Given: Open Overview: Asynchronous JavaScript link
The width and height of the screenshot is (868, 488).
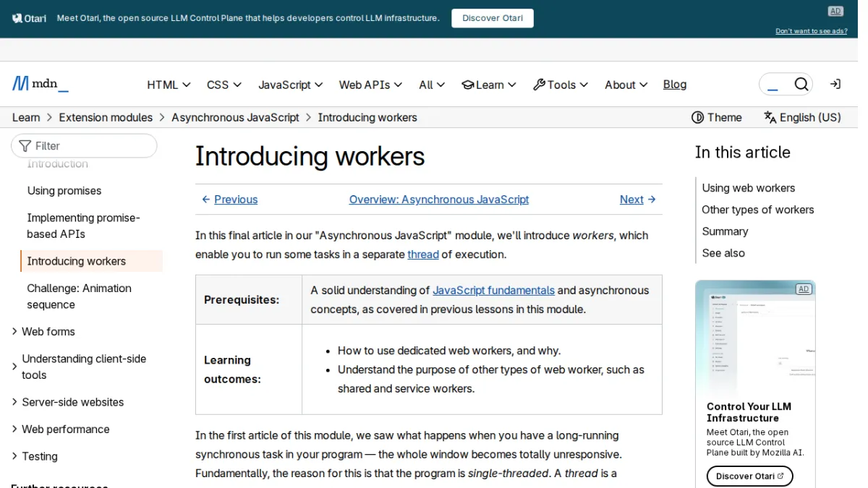Looking at the screenshot, I should [x=439, y=200].
